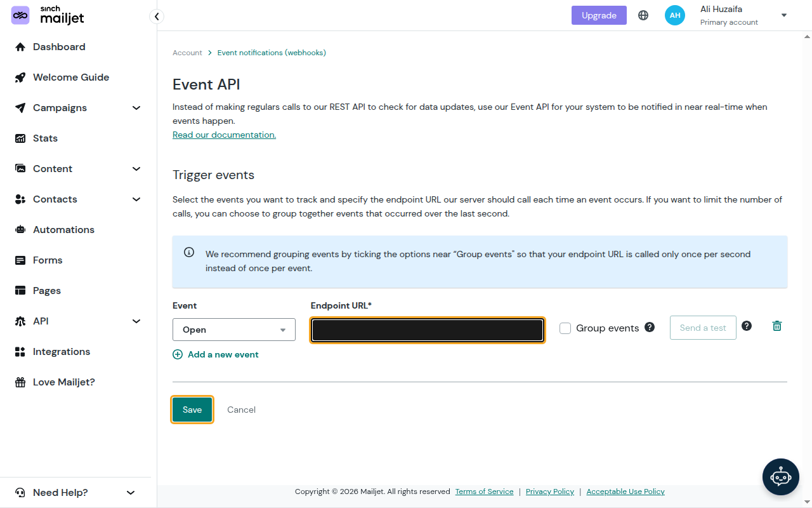Open the account dropdown arrow
This screenshot has height=508, width=812.
784,15
